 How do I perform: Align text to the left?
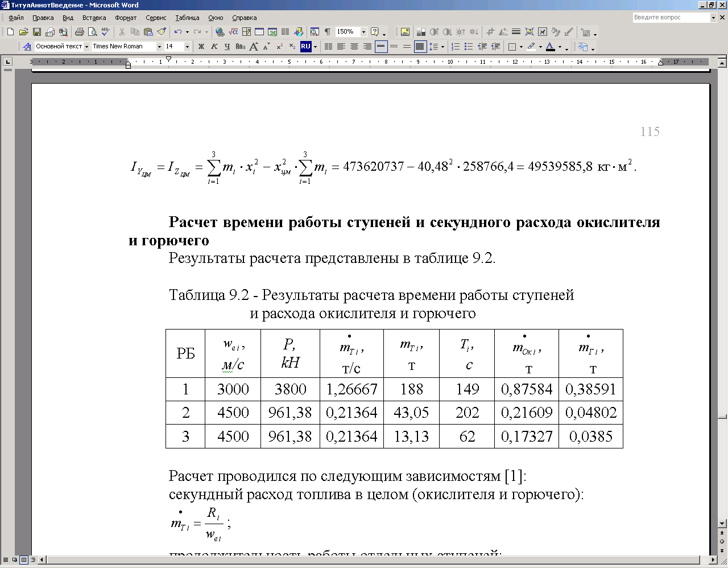click(341, 46)
